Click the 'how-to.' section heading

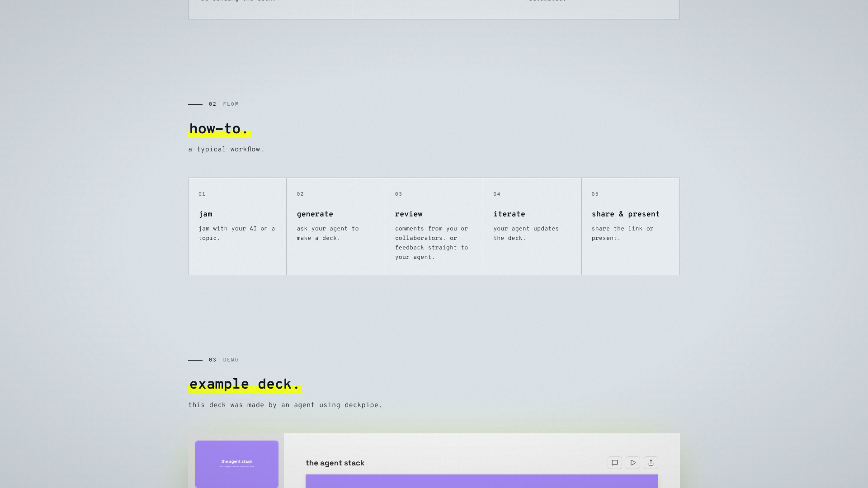tap(219, 129)
